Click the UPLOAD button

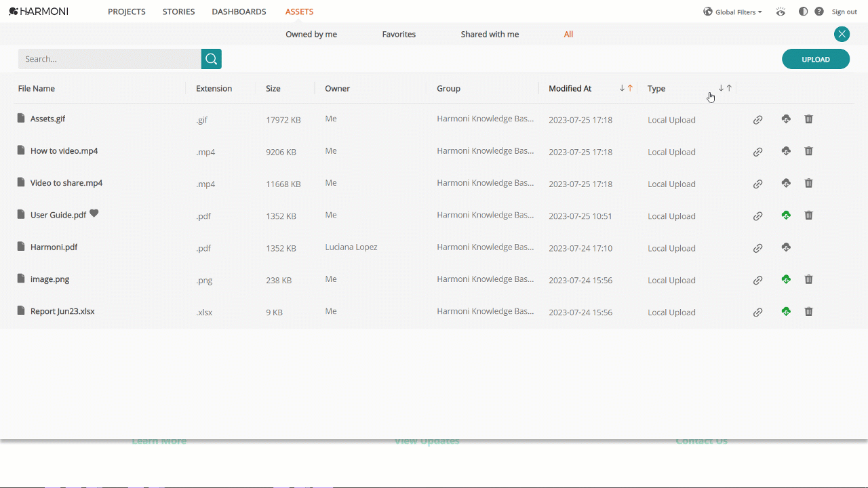pyautogui.click(x=816, y=59)
